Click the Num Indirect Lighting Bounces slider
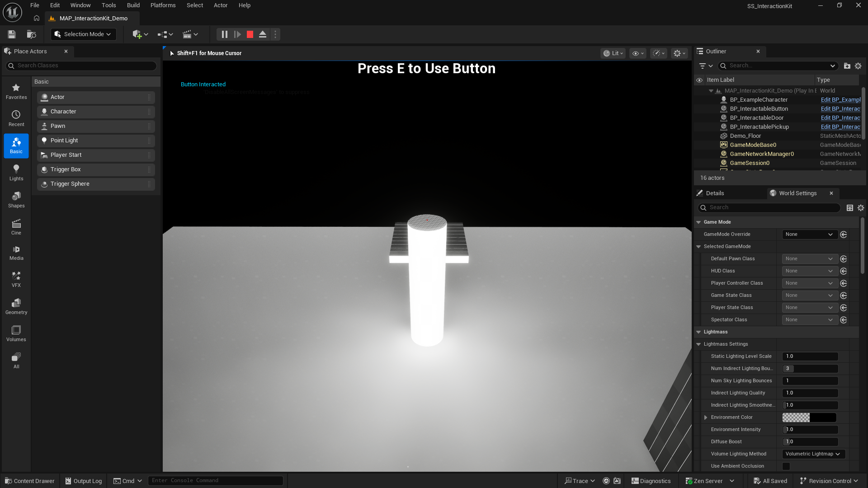Viewport: 868px width, 488px height. coord(810,369)
